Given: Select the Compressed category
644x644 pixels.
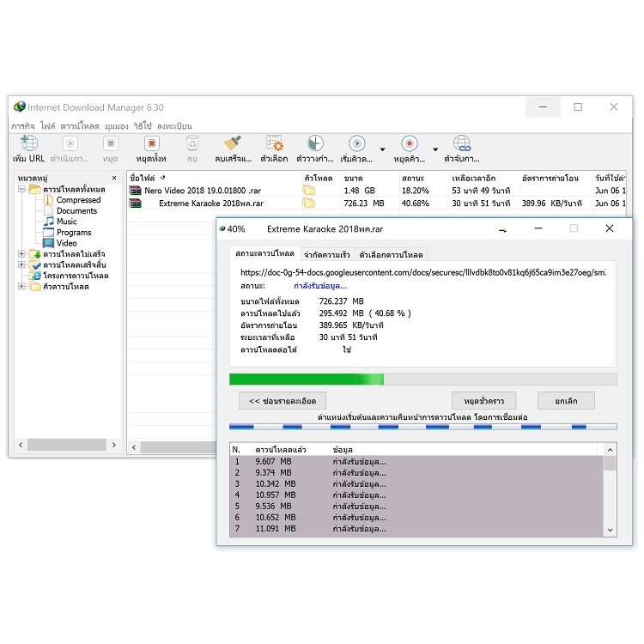Looking at the screenshot, I should [x=78, y=200].
